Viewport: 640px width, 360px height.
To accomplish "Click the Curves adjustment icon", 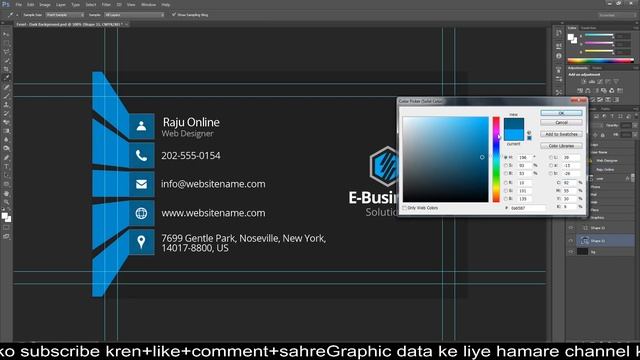I will coord(600,82).
